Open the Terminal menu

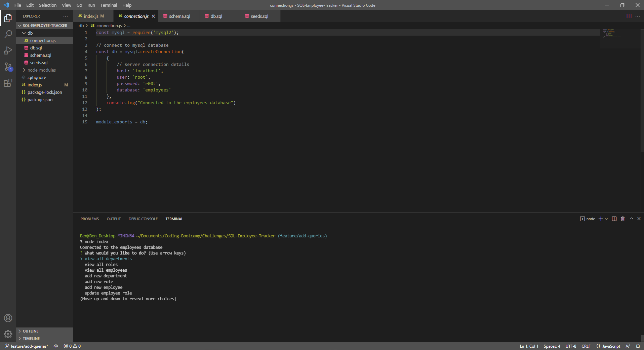point(108,5)
